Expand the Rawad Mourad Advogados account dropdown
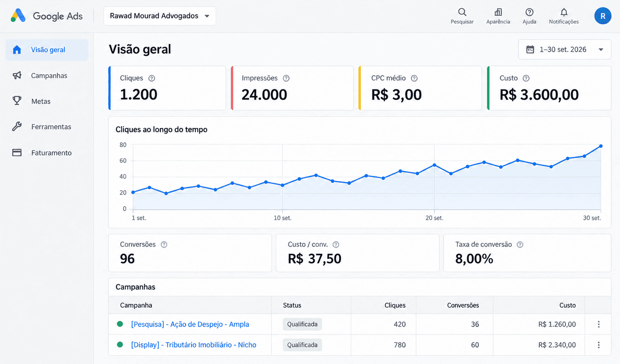This screenshot has width=620, height=364. [x=159, y=16]
